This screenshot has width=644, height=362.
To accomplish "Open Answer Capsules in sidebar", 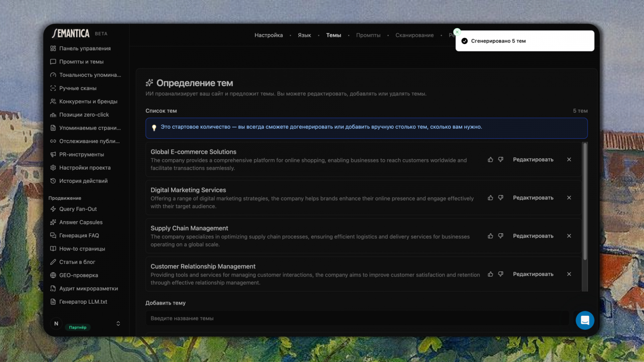I will (80, 222).
